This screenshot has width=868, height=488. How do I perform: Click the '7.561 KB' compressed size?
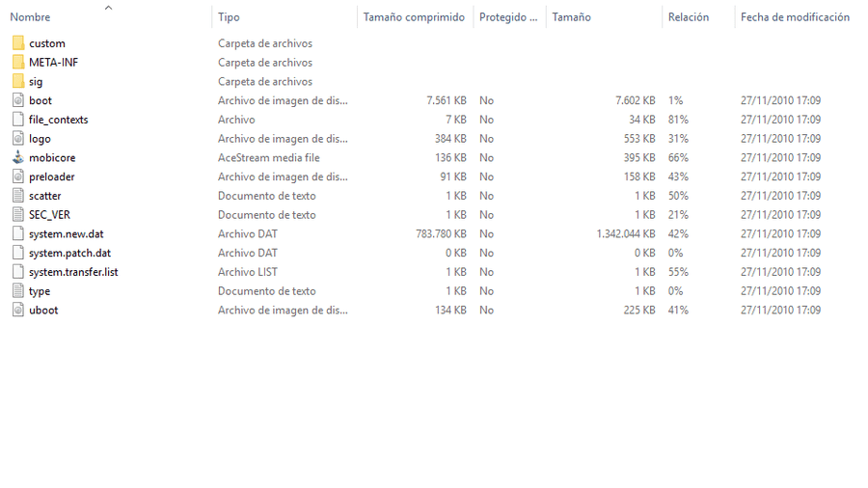point(447,100)
